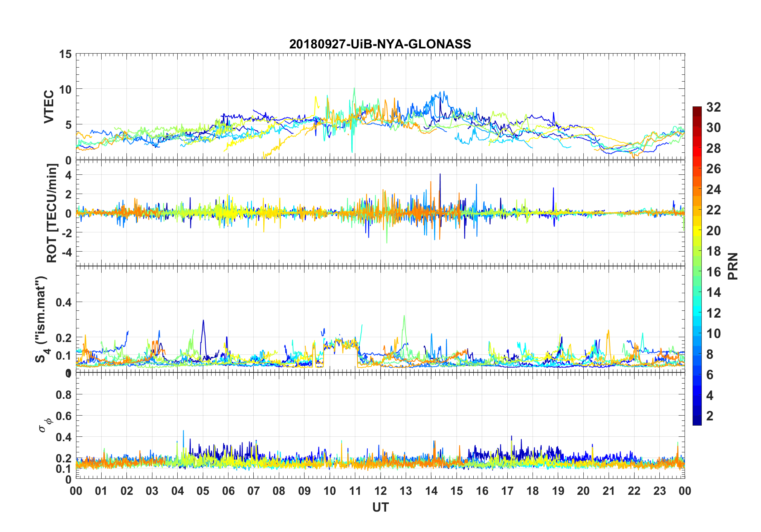
Task: Click x-axis hour tick label 02
Action: coord(127,491)
